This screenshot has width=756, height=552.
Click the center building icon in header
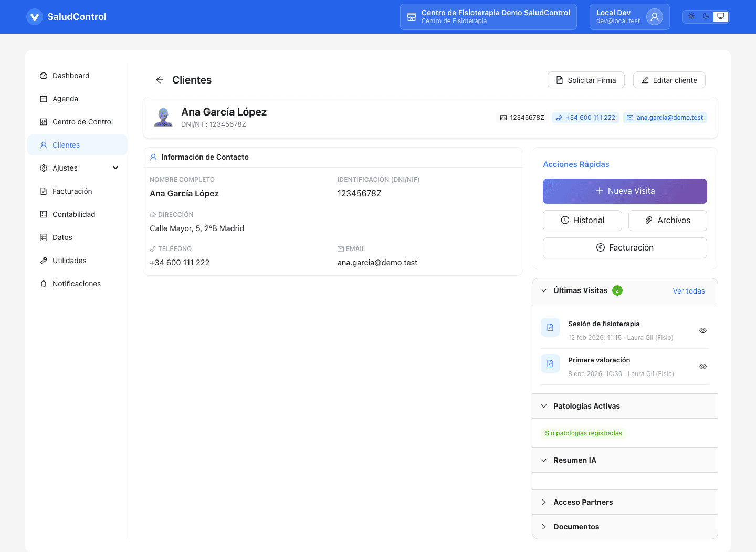point(412,17)
